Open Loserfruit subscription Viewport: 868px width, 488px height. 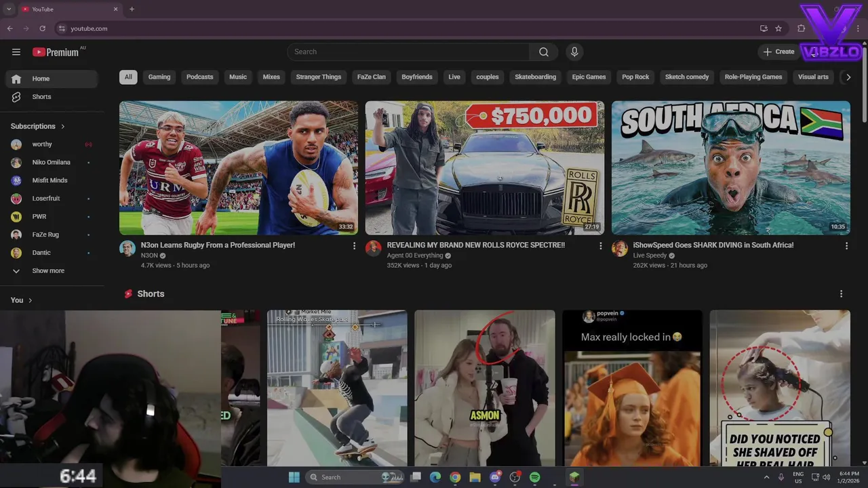52,199
